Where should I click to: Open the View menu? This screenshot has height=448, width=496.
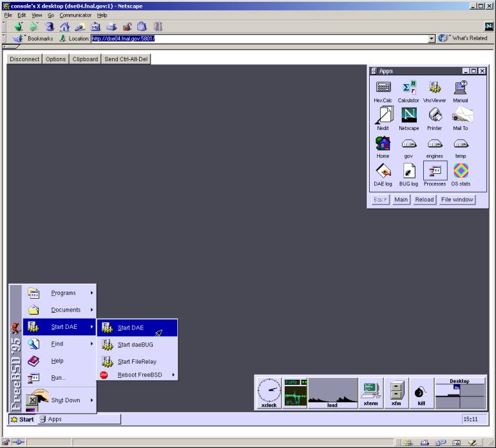click(x=37, y=15)
